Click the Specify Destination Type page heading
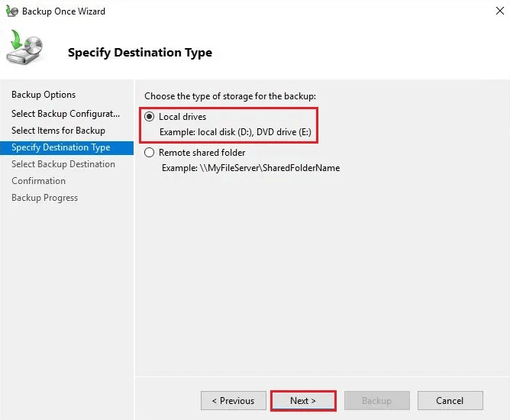The height and width of the screenshot is (420, 510). click(x=140, y=53)
